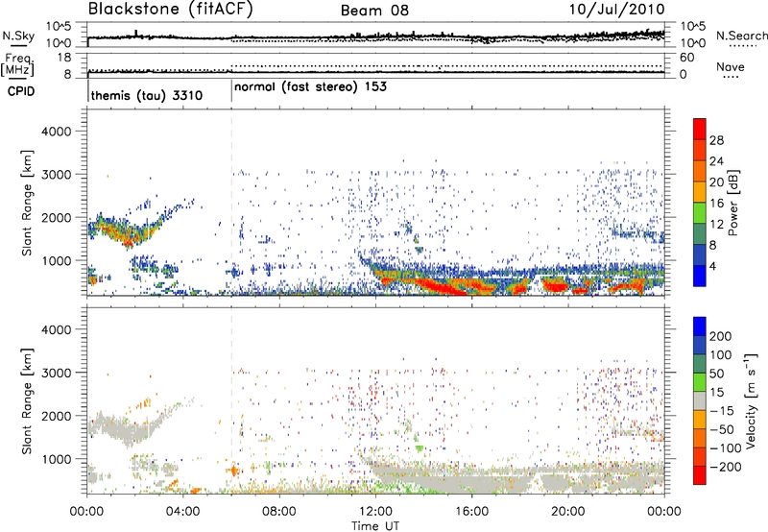Click the gray segment of Velocity colorbar
Viewport: 768px width, 532px height.
point(700,400)
